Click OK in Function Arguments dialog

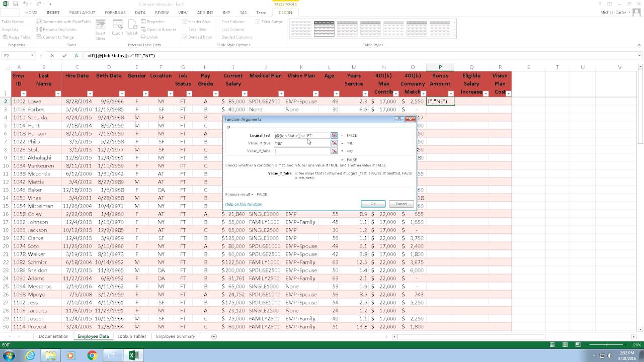click(x=373, y=204)
